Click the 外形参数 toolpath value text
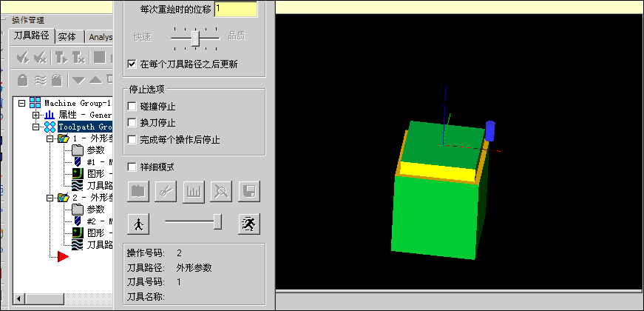 pyautogui.click(x=194, y=268)
